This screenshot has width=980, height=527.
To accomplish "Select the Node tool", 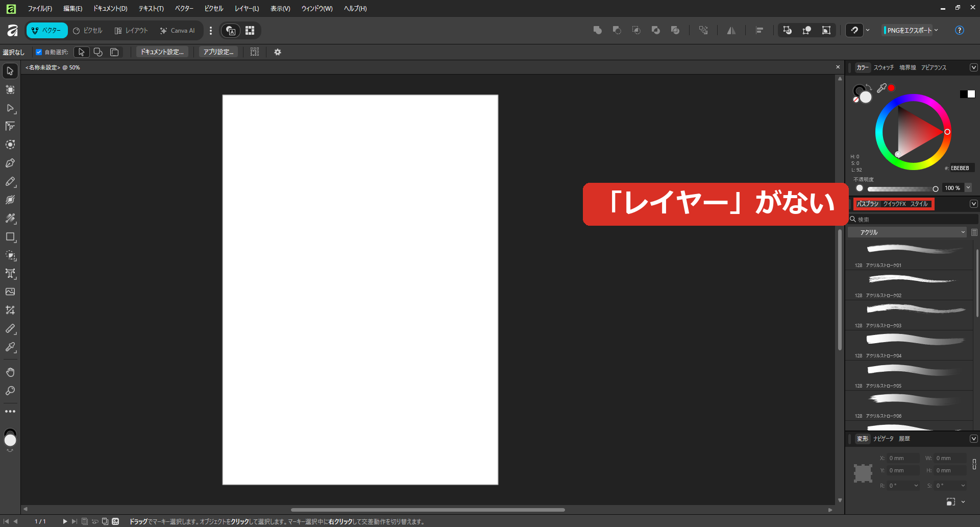I will click(x=10, y=108).
